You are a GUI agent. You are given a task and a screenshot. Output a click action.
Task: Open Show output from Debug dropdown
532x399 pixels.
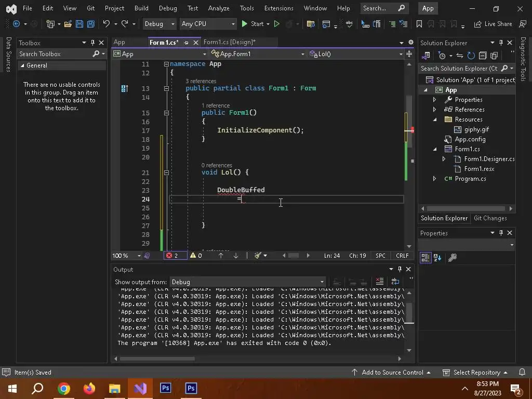click(x=248, y=282)
